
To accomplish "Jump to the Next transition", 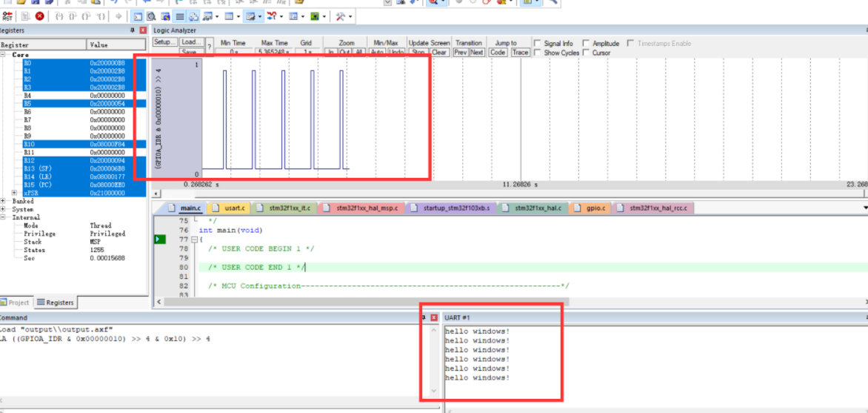I will (x=477, y=52).
